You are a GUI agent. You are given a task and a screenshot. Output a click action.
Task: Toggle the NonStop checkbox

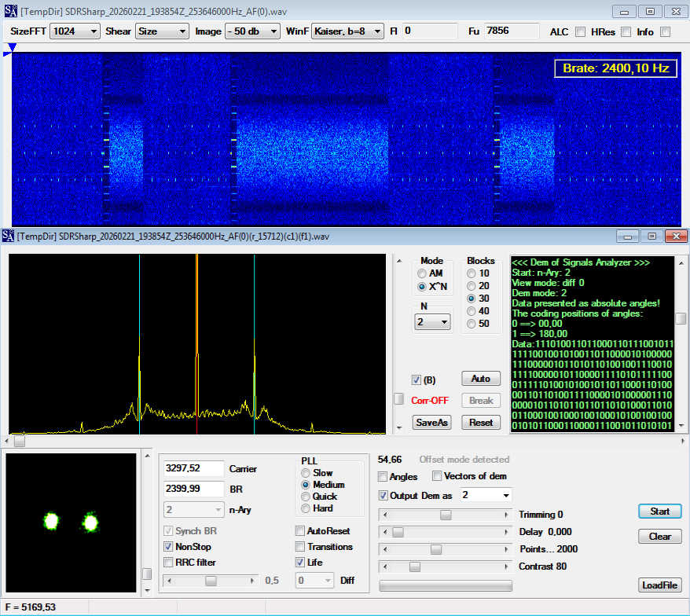point(168,547)
